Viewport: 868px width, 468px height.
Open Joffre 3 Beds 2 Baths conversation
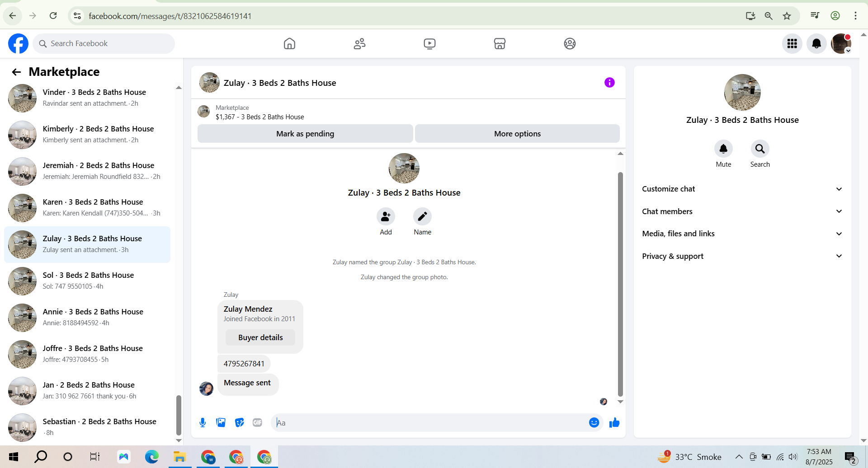tap(87, 354)
